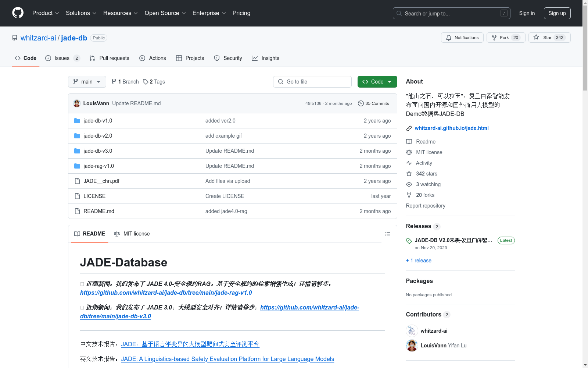Open the English technical report link
Image resolution: width=588 pixels, height=368 pixels.
[227, 359]
